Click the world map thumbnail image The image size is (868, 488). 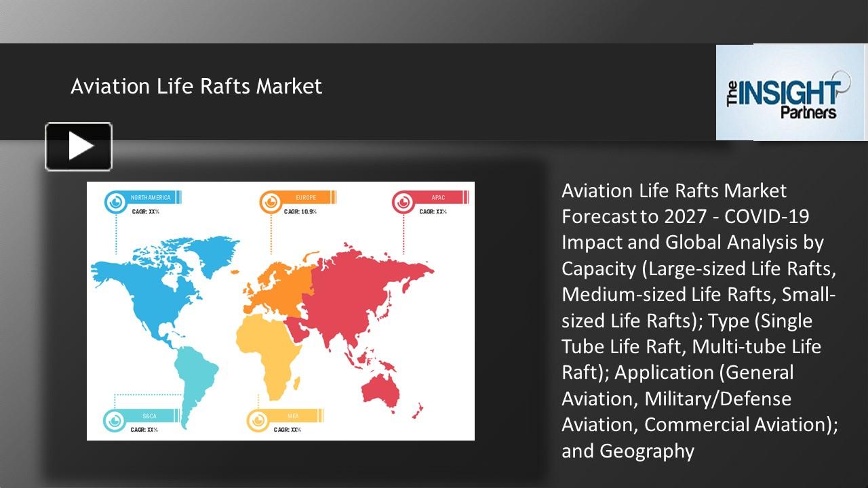(281, 310)
